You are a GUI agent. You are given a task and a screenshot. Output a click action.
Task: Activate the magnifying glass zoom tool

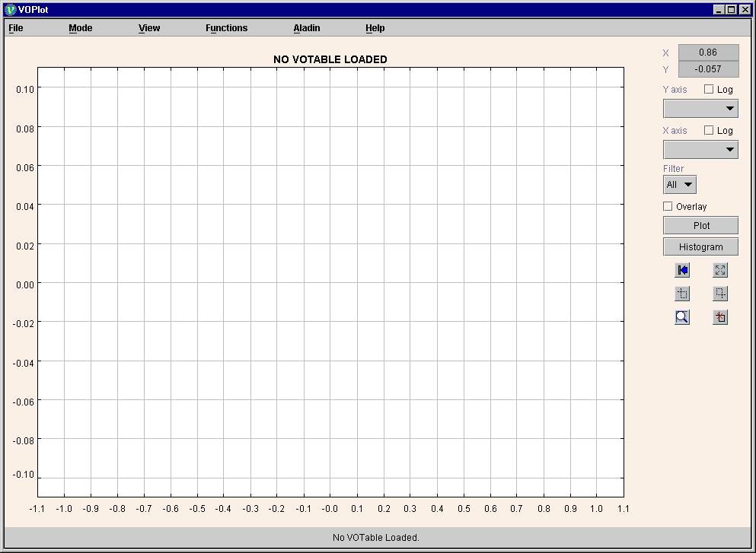pyautogui.click(x=681, y=317)
